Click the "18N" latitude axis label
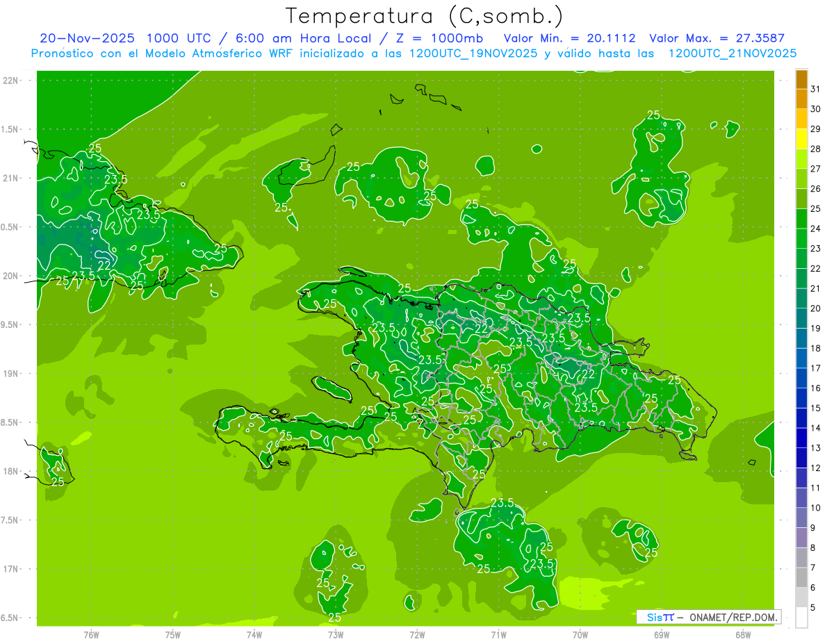 [x=11, y=471]
